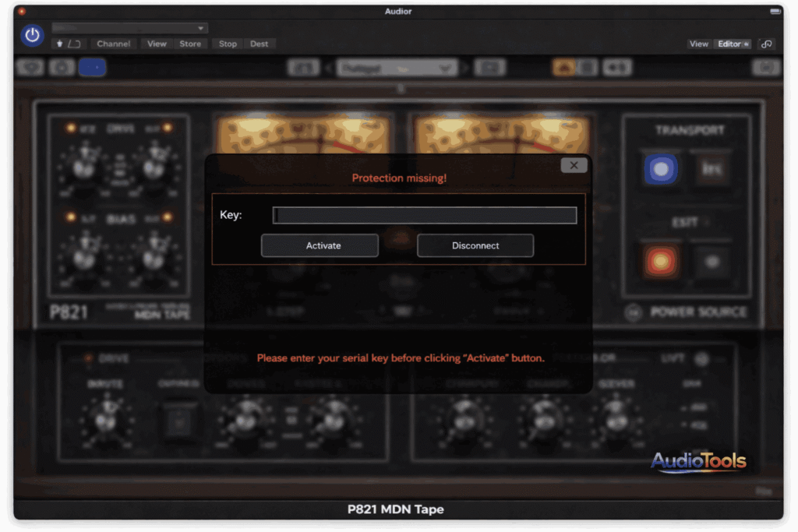Click the Disconnect button

click(475, 245)
